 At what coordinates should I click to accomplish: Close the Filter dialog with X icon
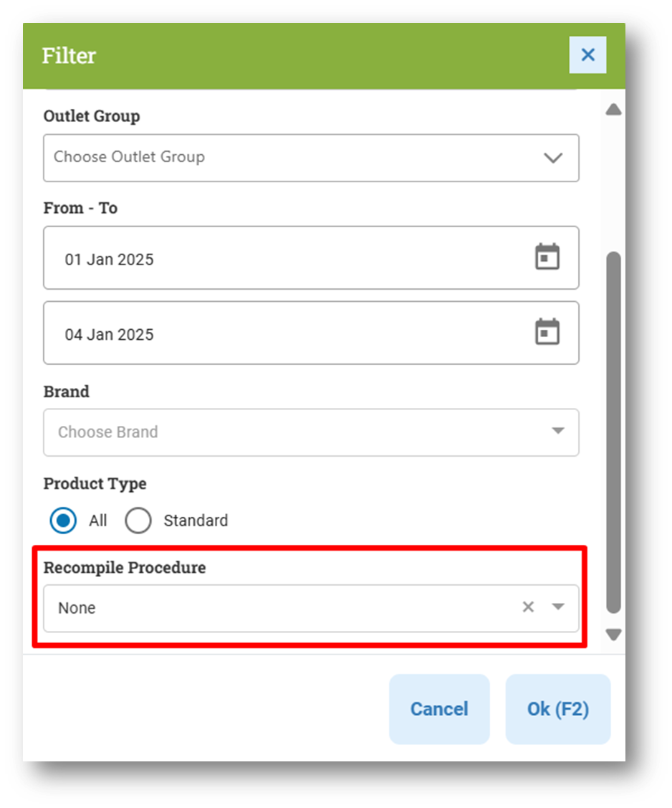click(587, 54)
